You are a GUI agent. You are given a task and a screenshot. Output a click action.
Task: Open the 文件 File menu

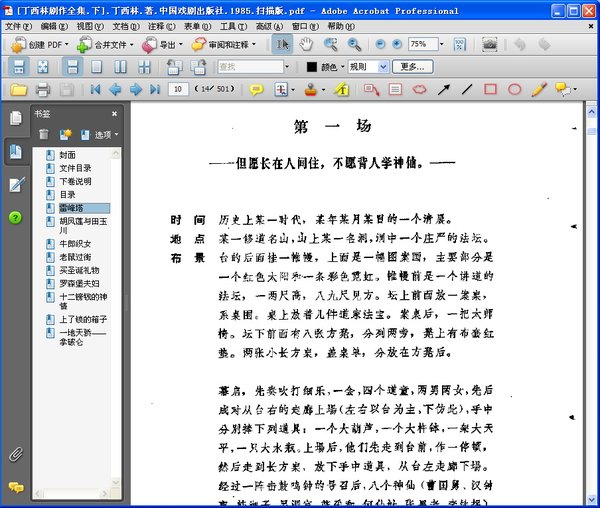(18, 26)
